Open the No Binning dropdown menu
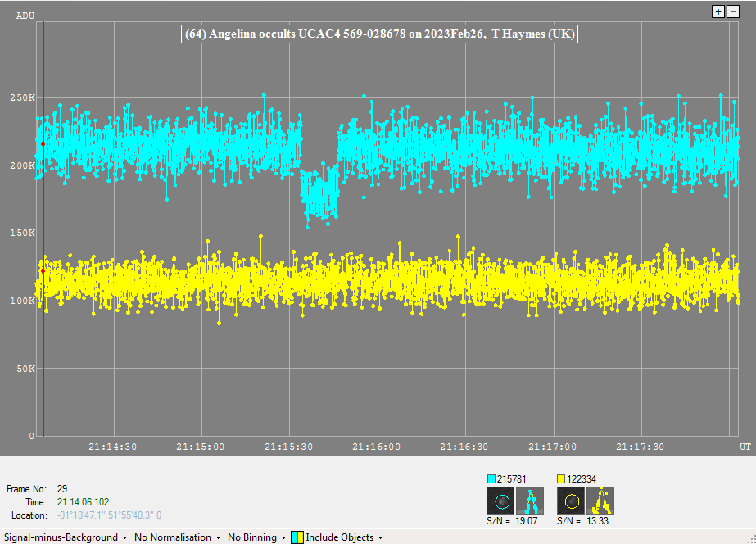Viewport: 756px width, 544px height. tap(256, 537)
